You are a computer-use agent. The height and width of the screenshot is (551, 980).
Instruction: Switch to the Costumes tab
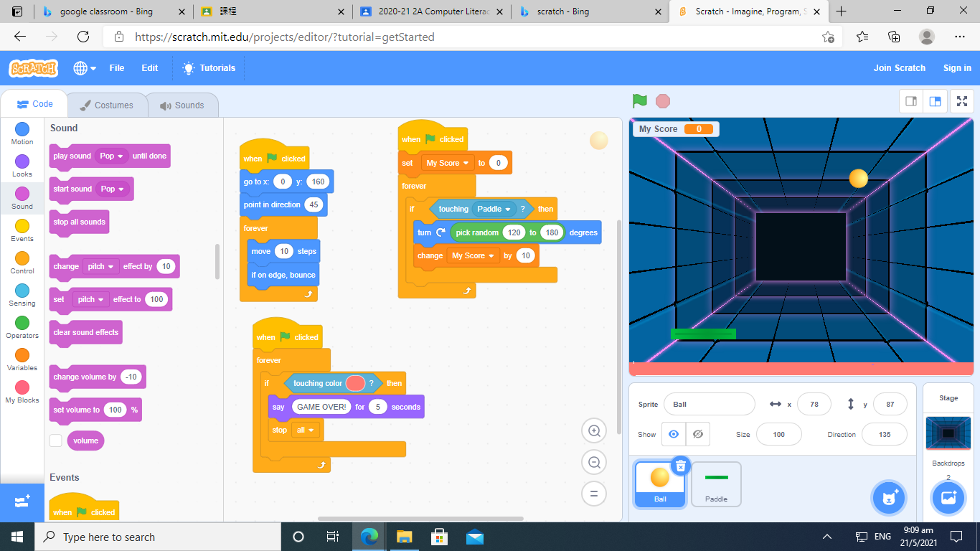click(106, 105)
